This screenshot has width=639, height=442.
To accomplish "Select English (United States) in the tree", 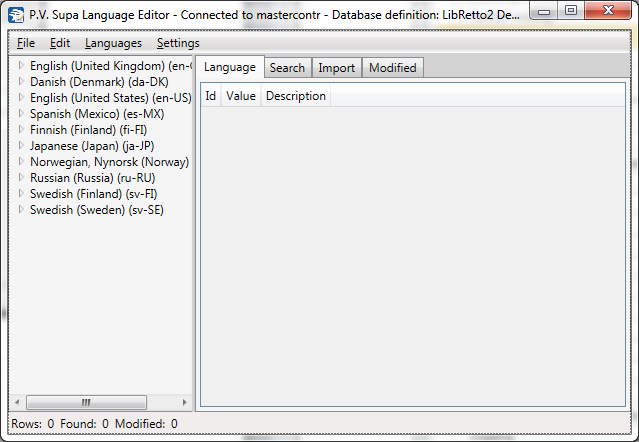I will [x=110, y=98].
